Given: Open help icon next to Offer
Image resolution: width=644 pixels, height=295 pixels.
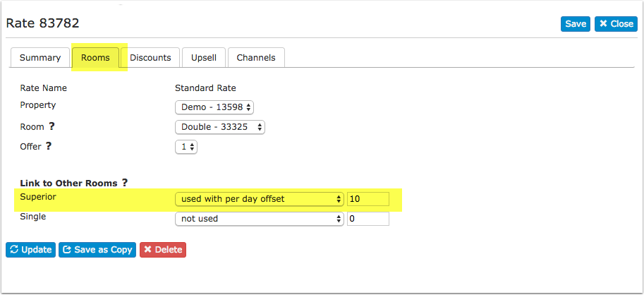Looking at the screenshot, I should [x=49, y=146].
